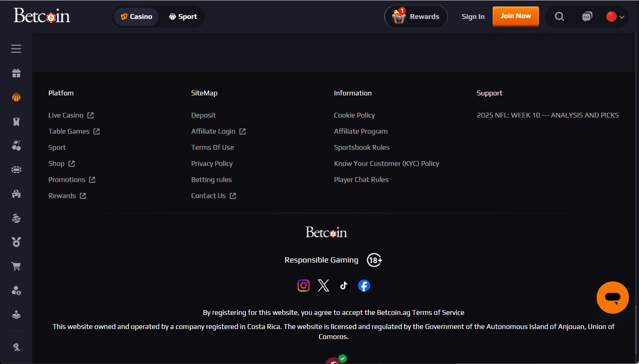The height and width of the screenshot is (364, 639).
Task: Click the X social media icon
Action: pos(323,285)
